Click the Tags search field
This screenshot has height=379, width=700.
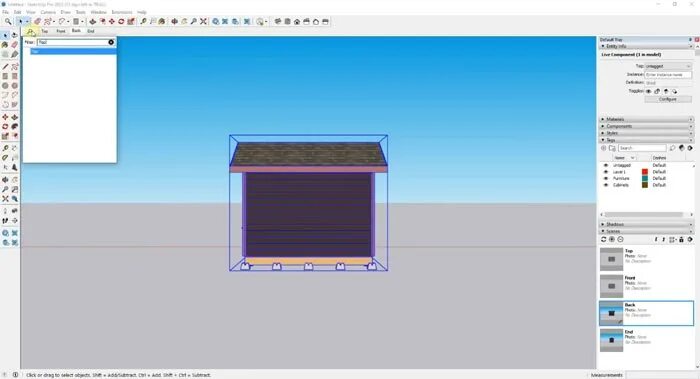(x=642, y=148)
